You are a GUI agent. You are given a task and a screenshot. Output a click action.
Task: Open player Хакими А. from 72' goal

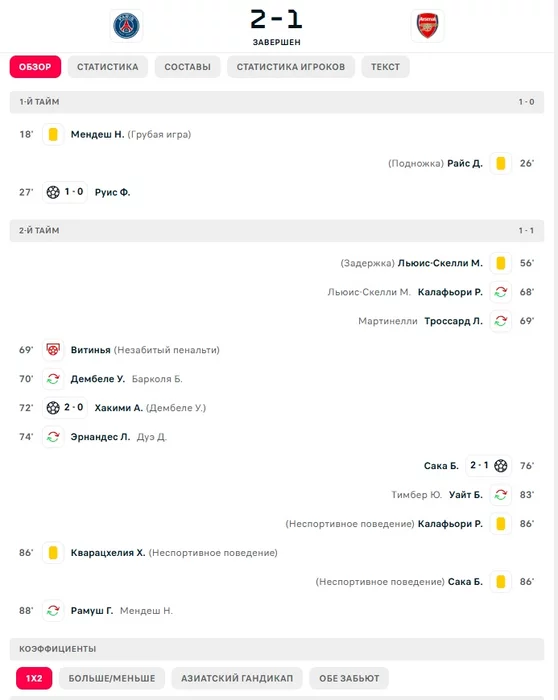click(x=119, y=408)
